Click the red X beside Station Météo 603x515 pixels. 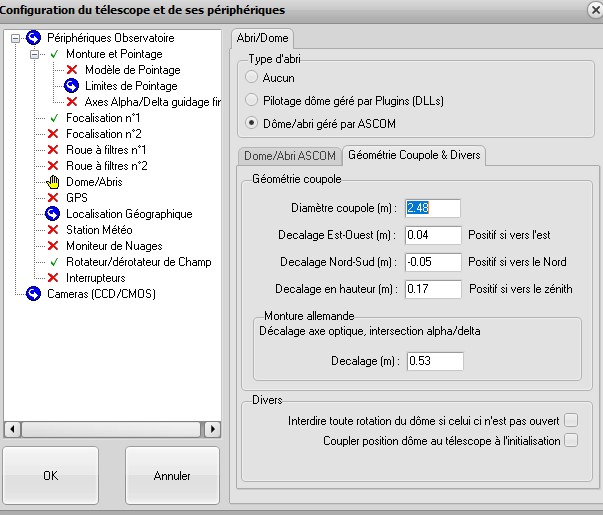(54, 230)
